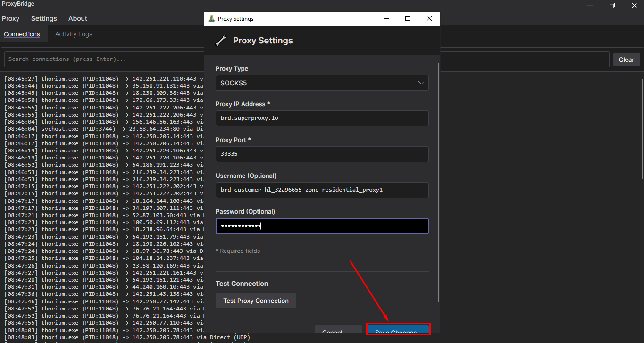This screenshot has width=644, height=343.
Task: Select the 08:47:27 connection to 142.251.221.161
Action: (104, 273)
